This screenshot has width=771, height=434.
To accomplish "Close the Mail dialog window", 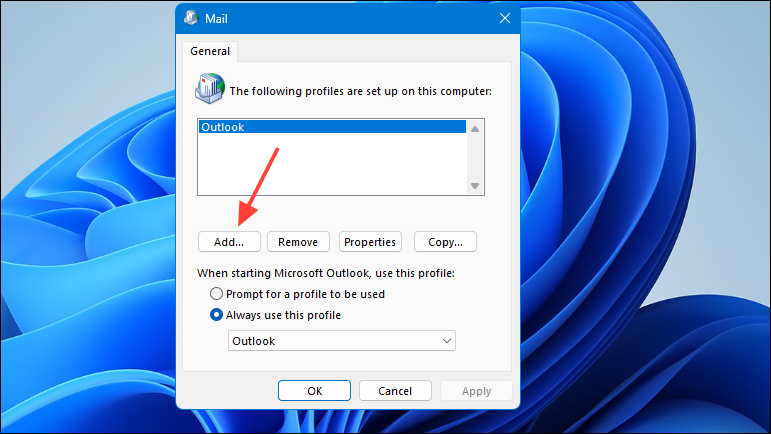I will pyautogui.click(x=504, y=18).
